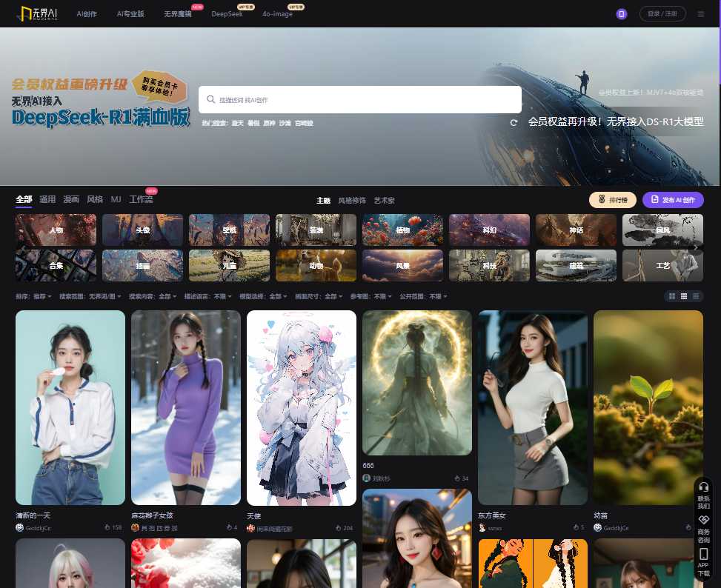
Task: Click the round theme icon in the top bar
Action: pos(621,13)
